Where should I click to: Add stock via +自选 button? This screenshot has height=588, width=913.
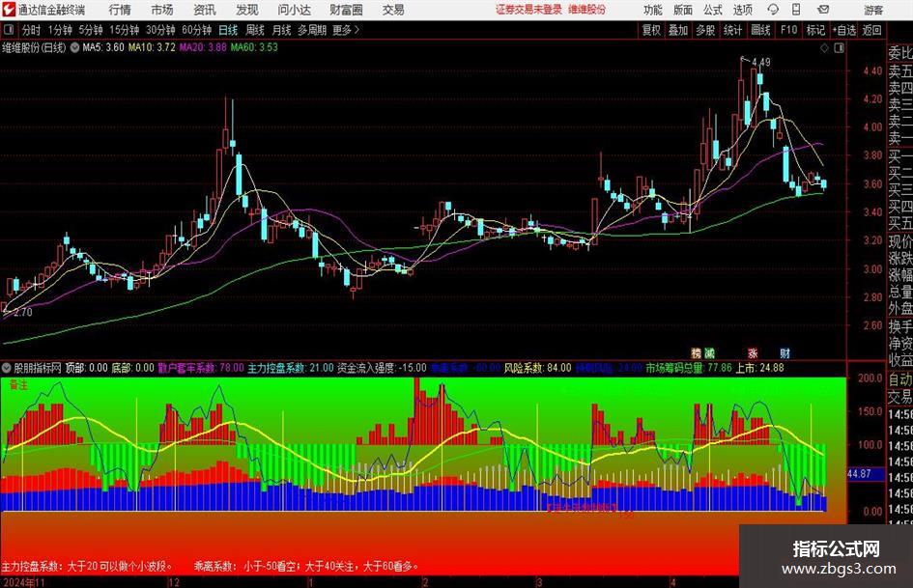click(x=843, y=30)
